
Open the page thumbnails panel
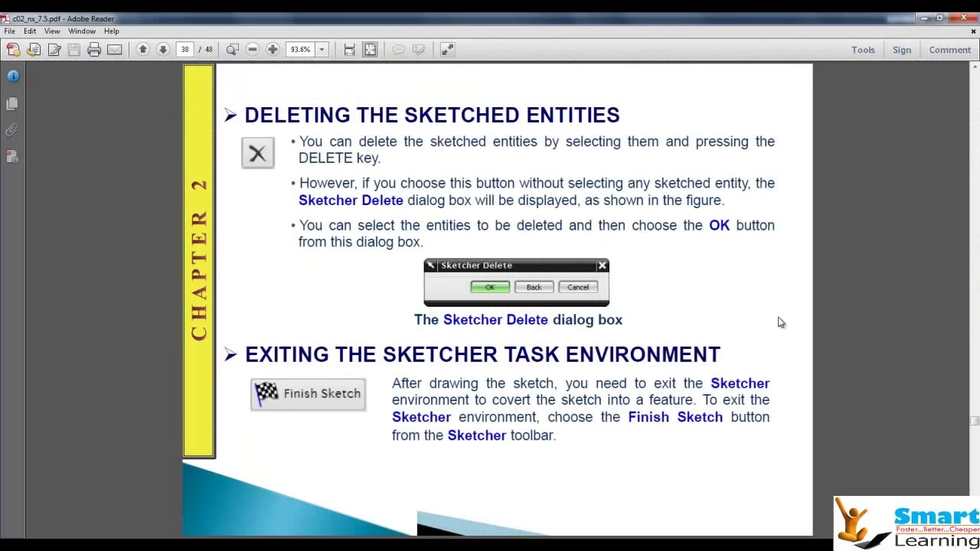pos(12,103)
